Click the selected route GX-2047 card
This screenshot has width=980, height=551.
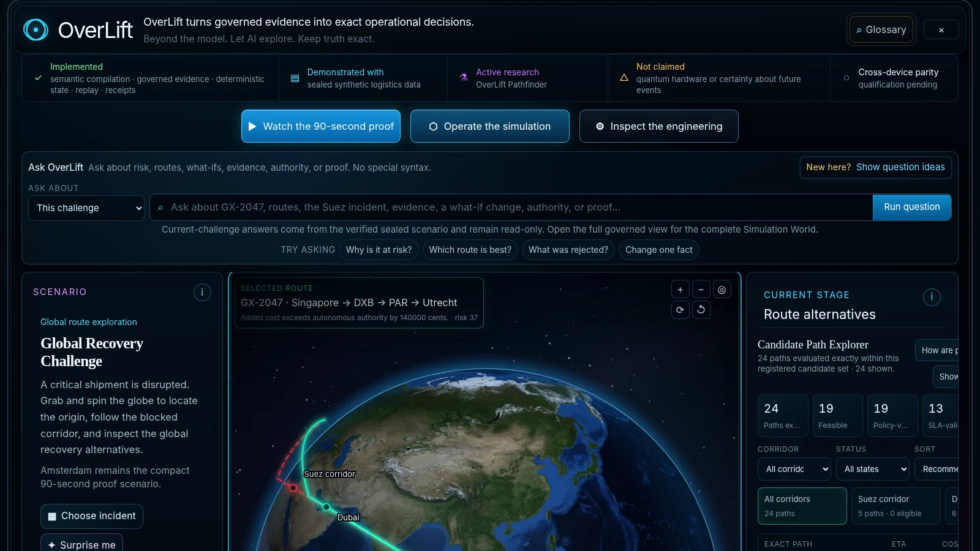click(x=359, y=302)
